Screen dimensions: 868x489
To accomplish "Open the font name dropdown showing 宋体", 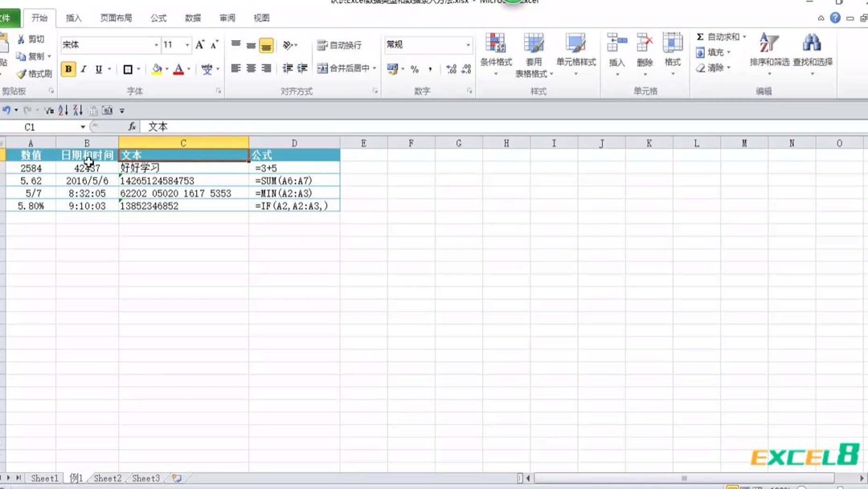I will 108,45.
